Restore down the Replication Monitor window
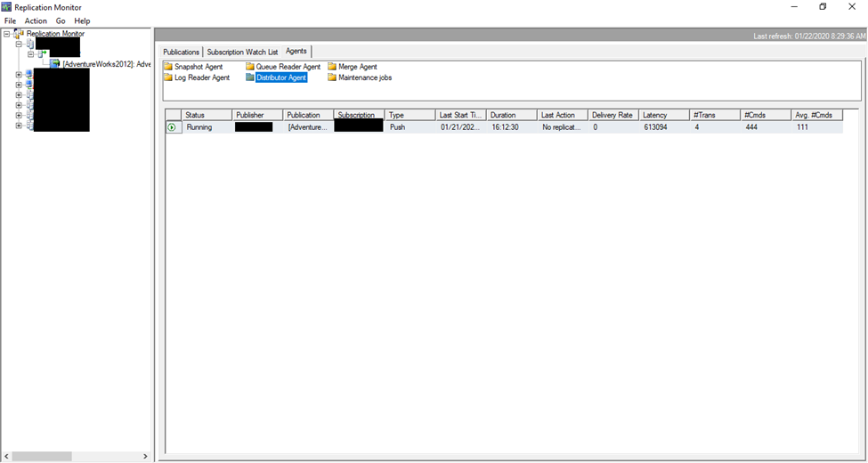 [x=823, y=7]
